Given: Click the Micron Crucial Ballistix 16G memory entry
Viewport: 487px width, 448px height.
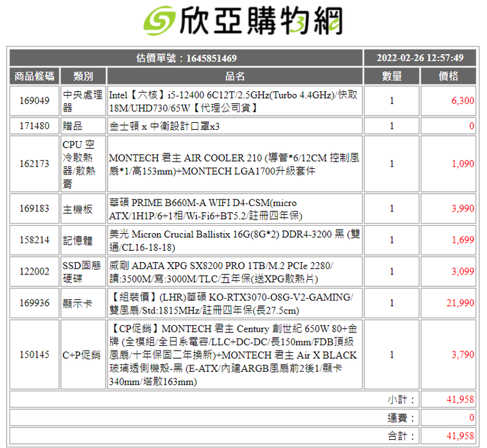Looking at the screenshot, I should [x=235, y=240].
